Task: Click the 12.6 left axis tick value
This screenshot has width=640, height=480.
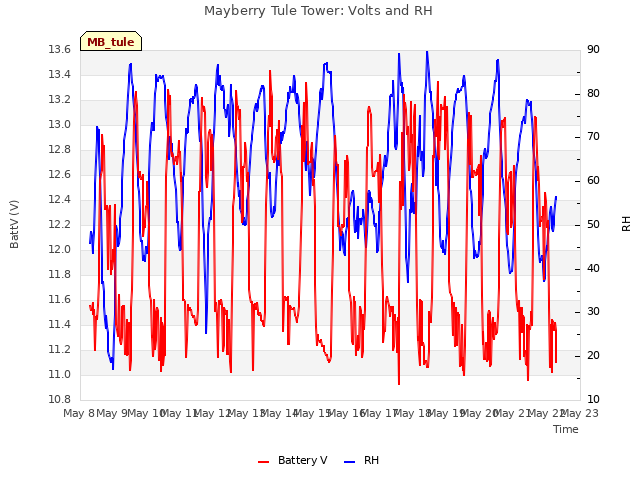Action: click(60, 175)
